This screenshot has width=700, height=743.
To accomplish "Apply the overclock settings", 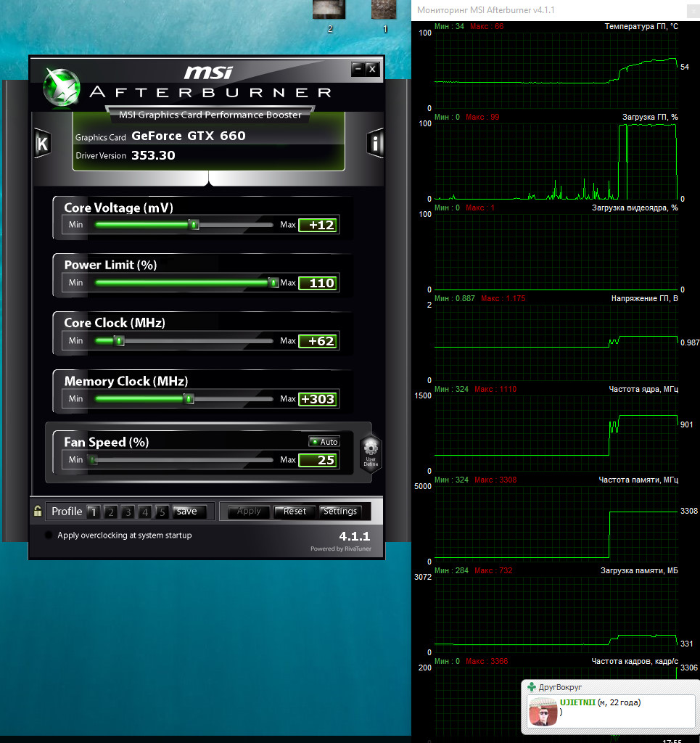I will click(x=249, y=512).
